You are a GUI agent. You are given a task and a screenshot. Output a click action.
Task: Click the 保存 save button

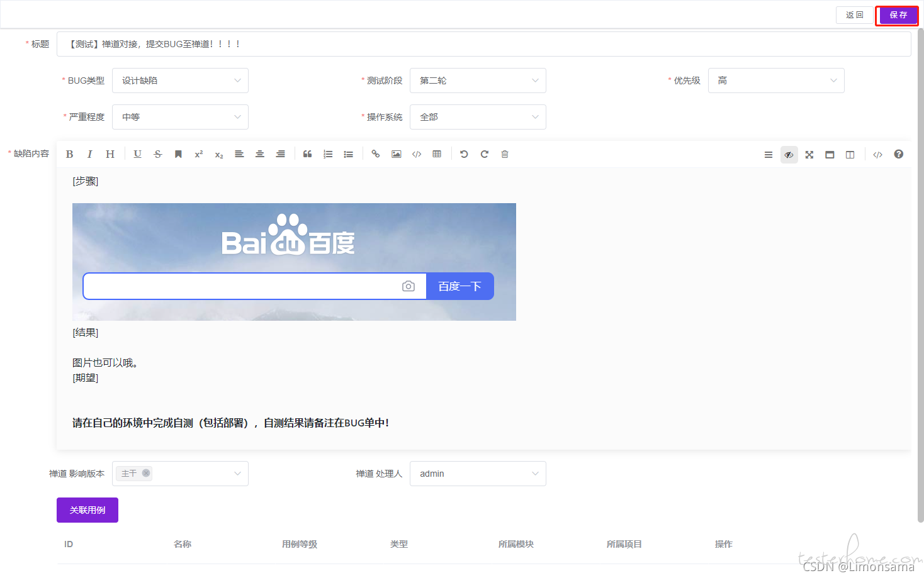(898, 15)
